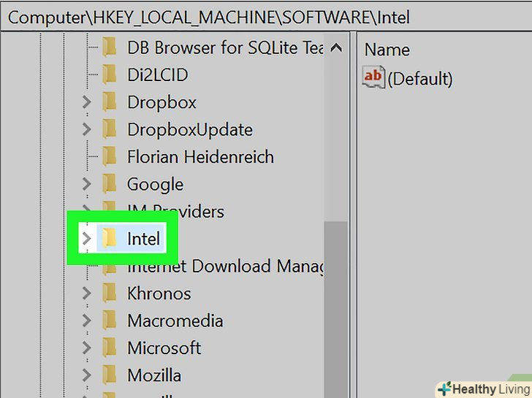Click the (Default) string value icon
The image size is (532, 398).
(373, 77)
